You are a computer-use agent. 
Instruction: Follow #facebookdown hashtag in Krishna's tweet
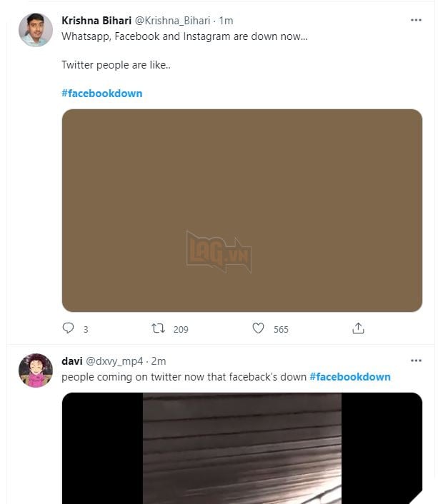pos(101,94)
